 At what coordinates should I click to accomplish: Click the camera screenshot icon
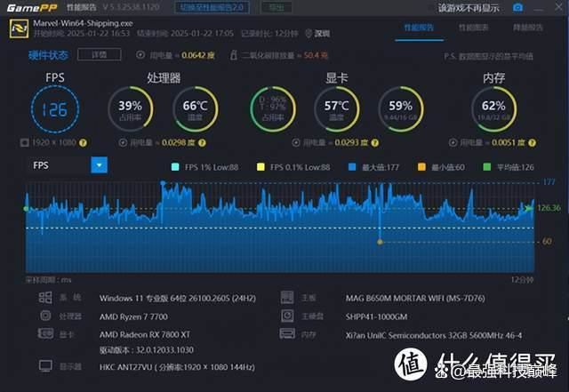(518, 7)
